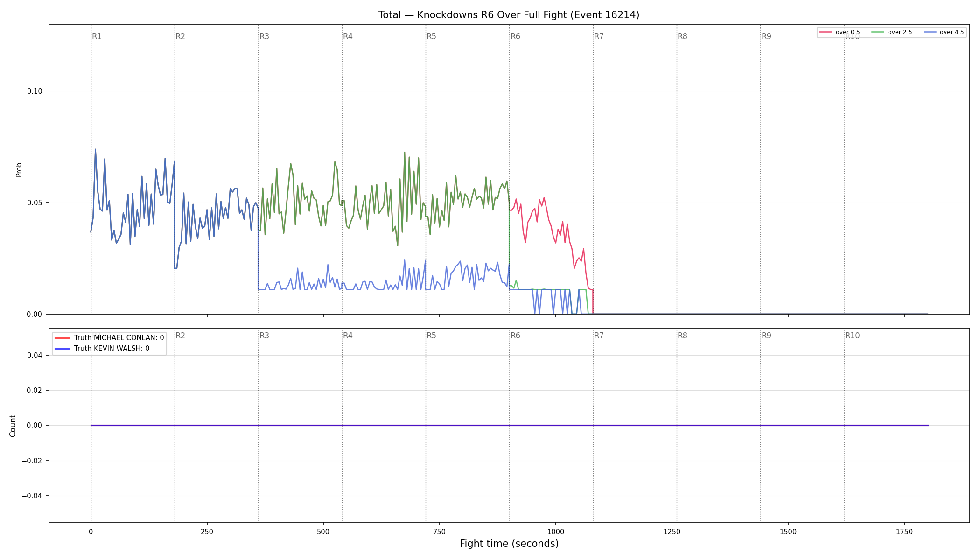Click the R7 label in bottom chart
Screen dimensions: 980x560
pyautogui.click(x=599, y=336)
